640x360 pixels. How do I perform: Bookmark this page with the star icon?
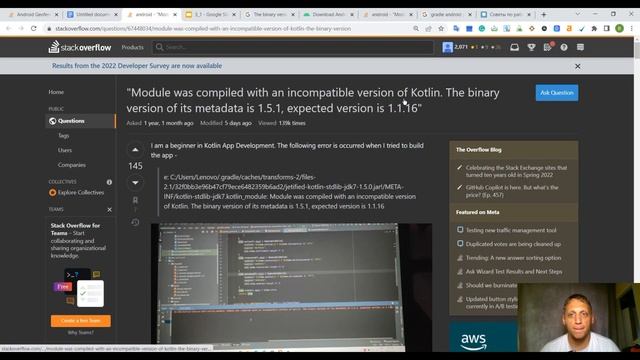[441, 29]
